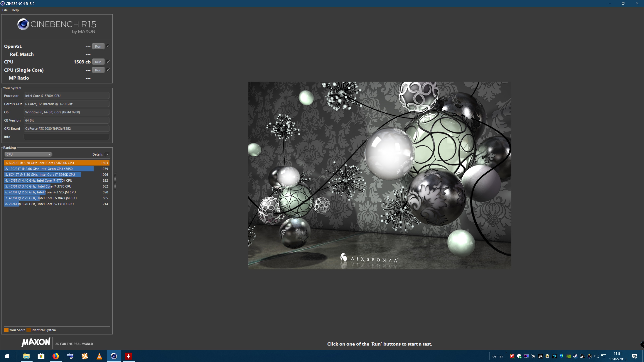Image resolution: width=644 pixels, height=362 pixels.
Task: Select ranking row 1 i7-8700K CPU
Action: click(x=57, y=163)
